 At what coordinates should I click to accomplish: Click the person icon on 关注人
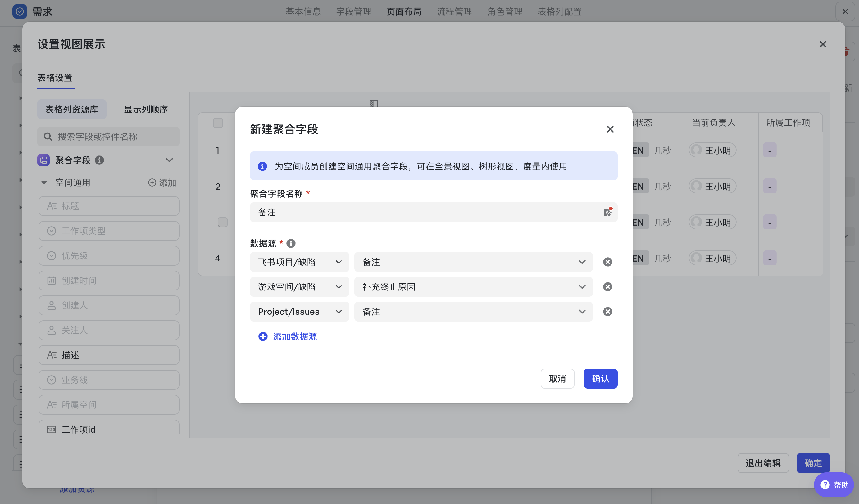52,330
